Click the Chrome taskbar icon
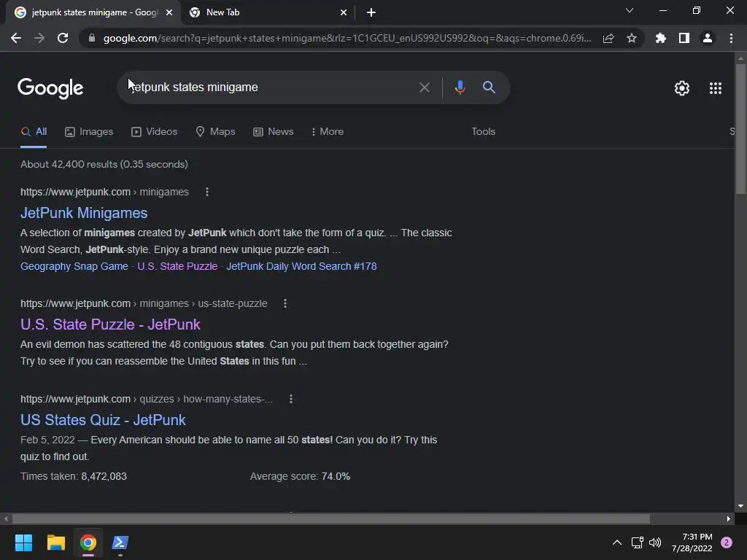The height and width of the screenshot is (560, 747). (x=88, y=542)
